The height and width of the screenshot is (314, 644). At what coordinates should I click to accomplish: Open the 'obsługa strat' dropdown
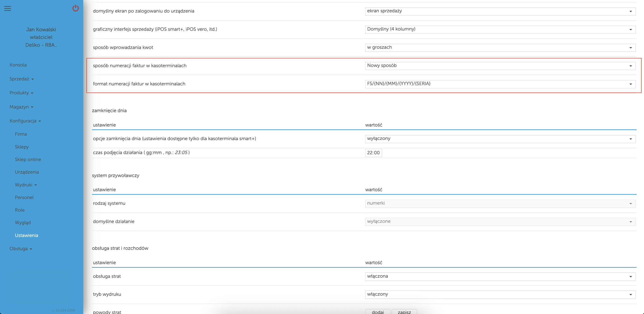[500, 276]
